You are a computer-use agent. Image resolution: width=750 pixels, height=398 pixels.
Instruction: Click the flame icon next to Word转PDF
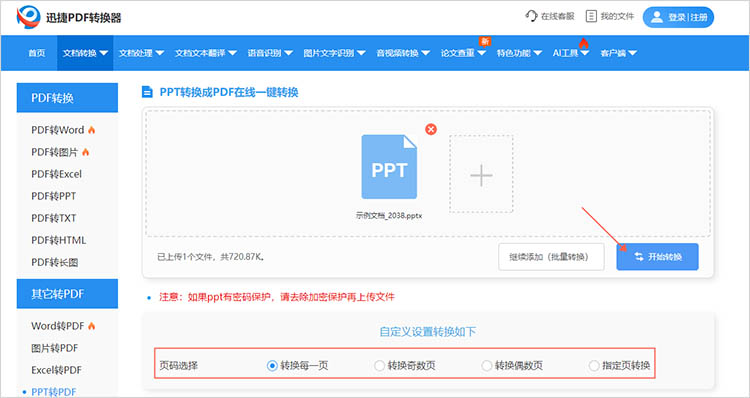(x=91, y=326)
